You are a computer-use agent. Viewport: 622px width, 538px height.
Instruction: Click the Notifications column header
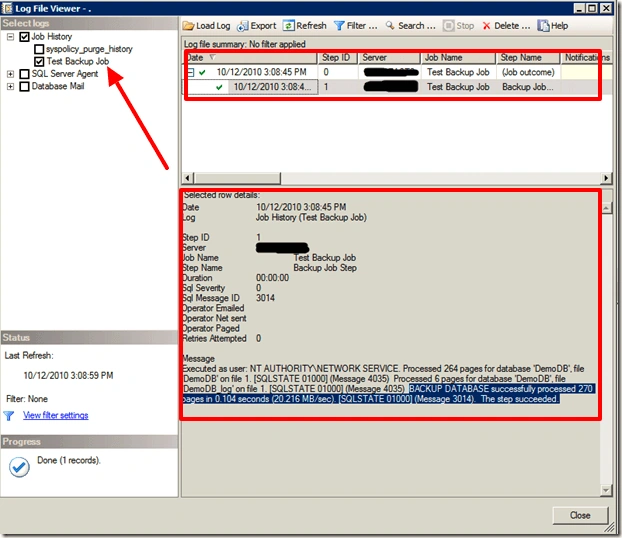(x=587, y=58)
